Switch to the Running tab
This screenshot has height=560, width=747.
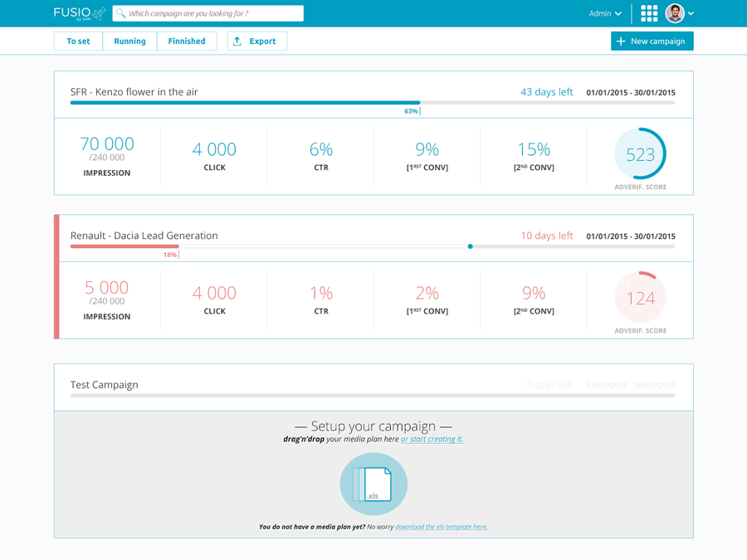(129, 41)
